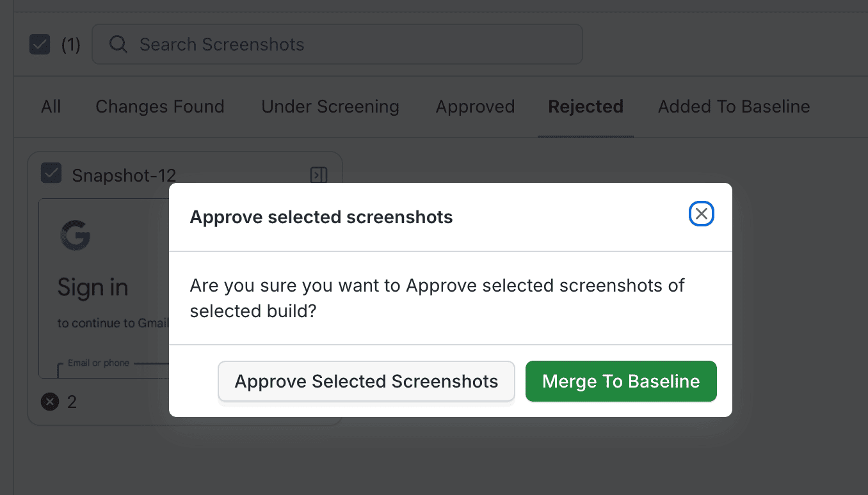This screenshot has height=495, width=868.
Task: Click the Snapshot-12 title label
Action: 124,176
